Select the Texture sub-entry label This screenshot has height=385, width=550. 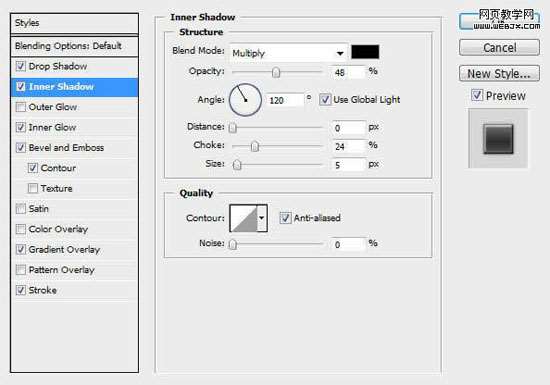click(56, 188)
